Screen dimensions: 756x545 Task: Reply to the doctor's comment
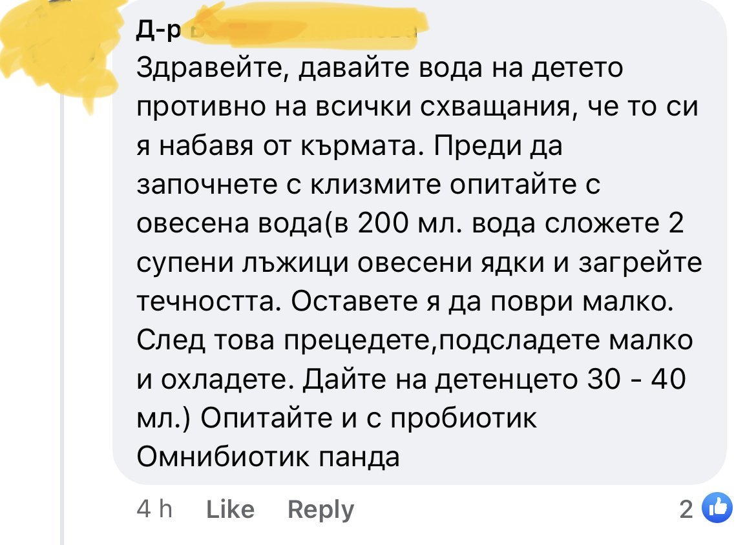(x=320, y=510)
